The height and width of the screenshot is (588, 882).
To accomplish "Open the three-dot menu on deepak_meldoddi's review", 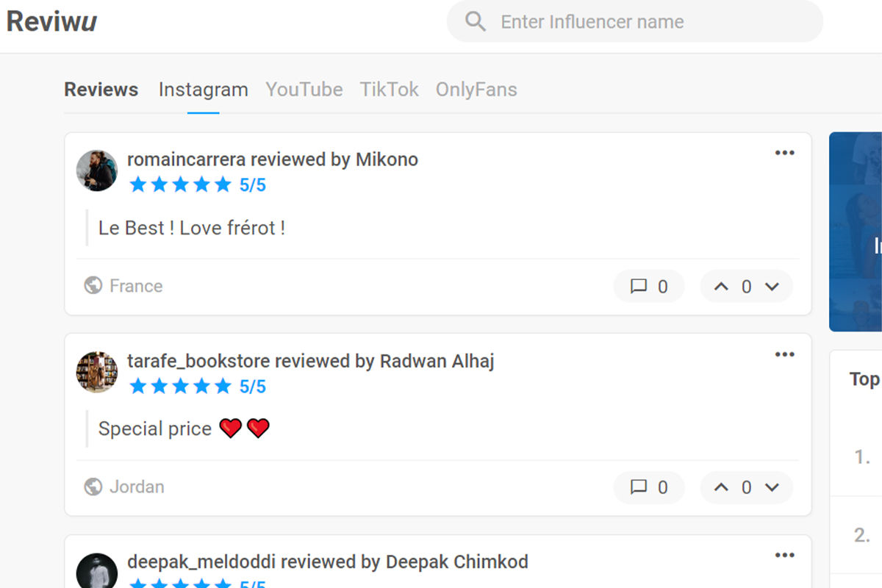I will 784,554.
